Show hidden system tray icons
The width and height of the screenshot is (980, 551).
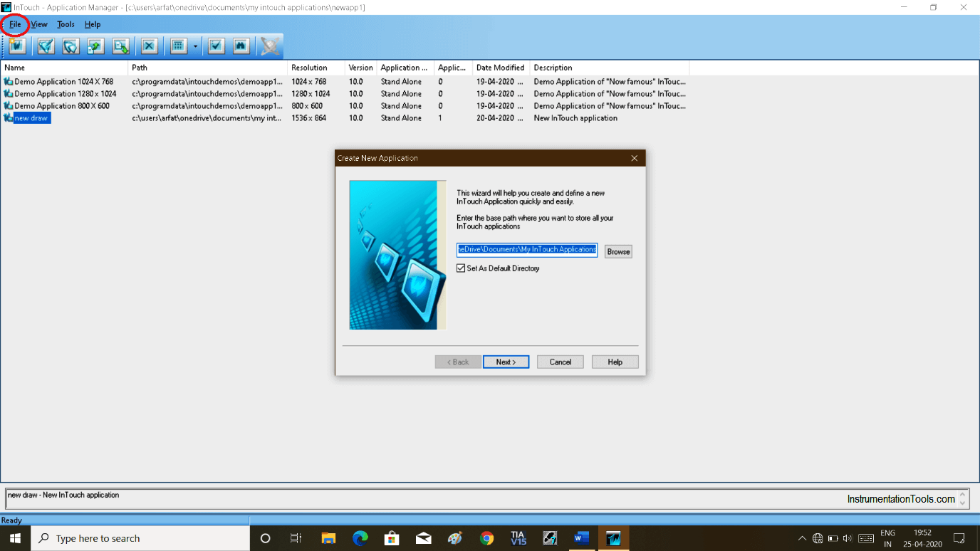pyautogui.click(x=802, y=538)
